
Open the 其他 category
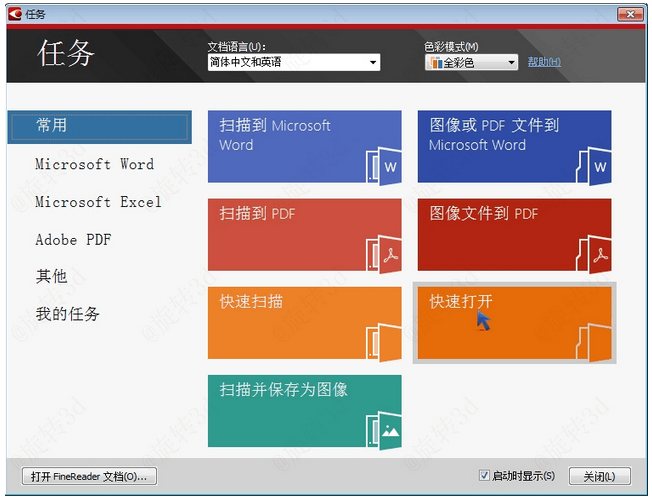pyautogui.click(x=52, y=276)
